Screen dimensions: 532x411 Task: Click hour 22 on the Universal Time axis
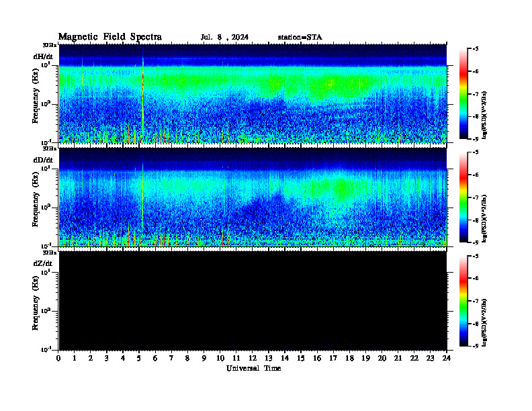(414, 359)
